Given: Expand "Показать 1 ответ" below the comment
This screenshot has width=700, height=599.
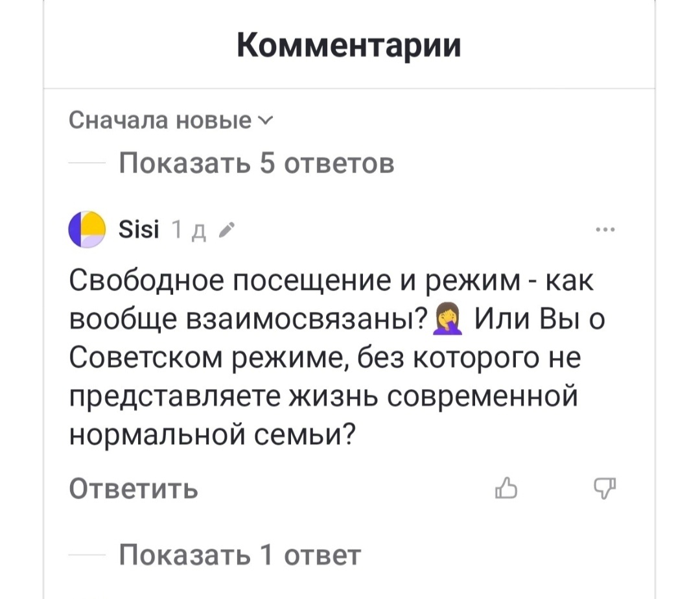Looking at the screenshot, I should pos(239,556).
